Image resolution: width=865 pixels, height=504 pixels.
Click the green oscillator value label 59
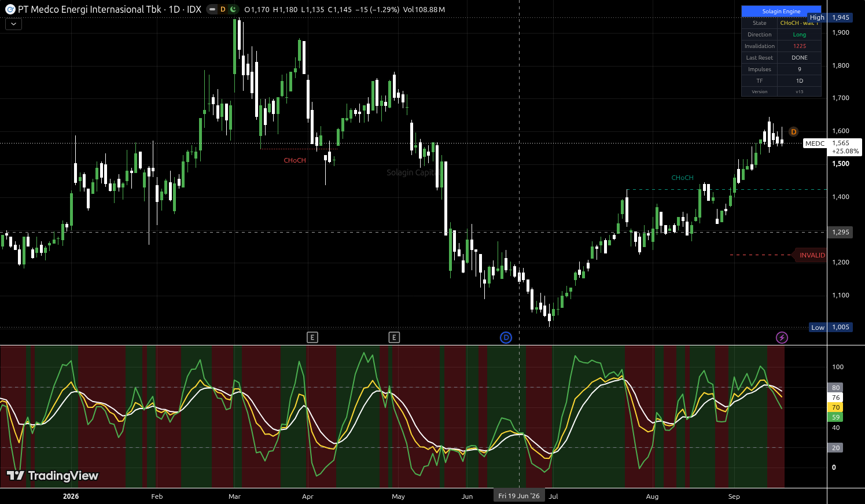click(x=835, y=417)
